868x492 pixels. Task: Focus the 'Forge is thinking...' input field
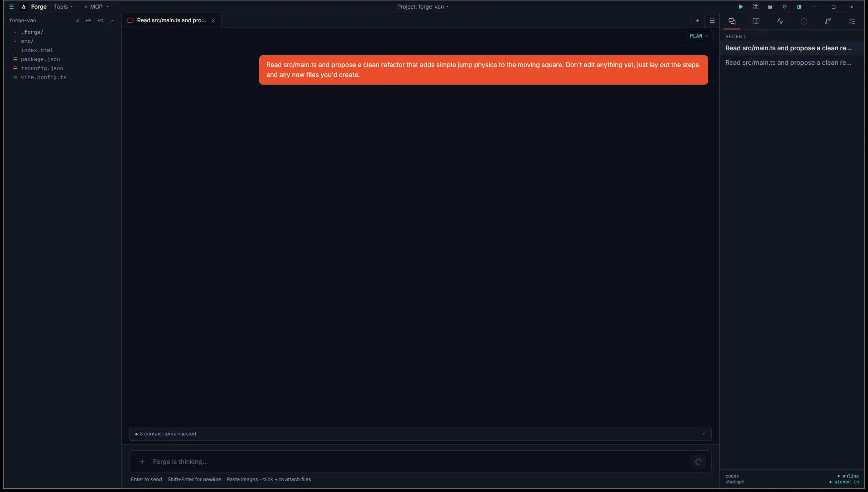(x=420, y=462)
